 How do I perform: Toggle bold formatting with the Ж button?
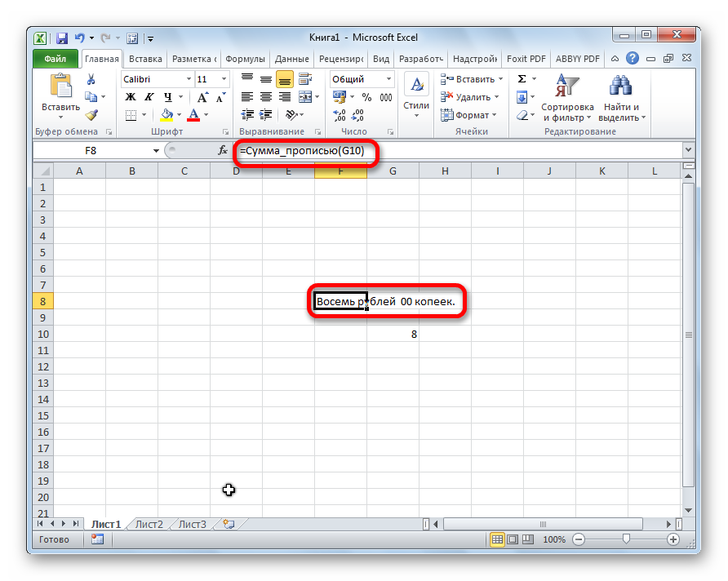pyautogui.click(x=129, y=97)
